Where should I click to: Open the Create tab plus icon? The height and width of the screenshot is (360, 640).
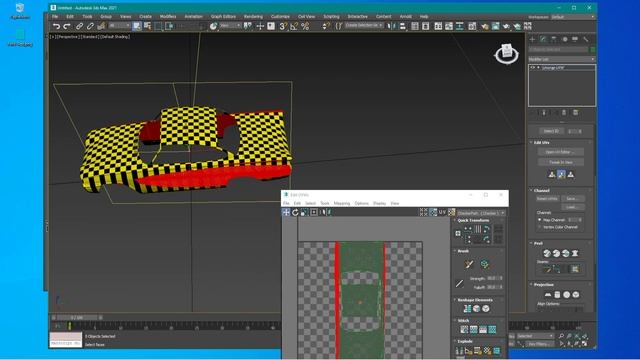(532, 39)
